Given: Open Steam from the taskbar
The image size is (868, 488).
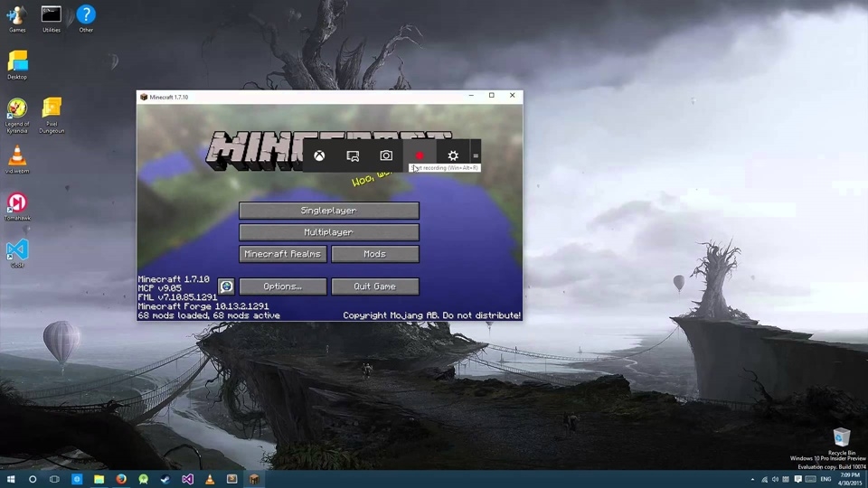Looking at the screenshot, I should point(165,479).
